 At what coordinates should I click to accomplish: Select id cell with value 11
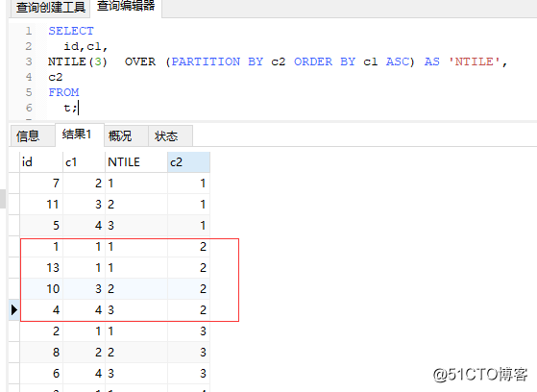click(41, 205)
